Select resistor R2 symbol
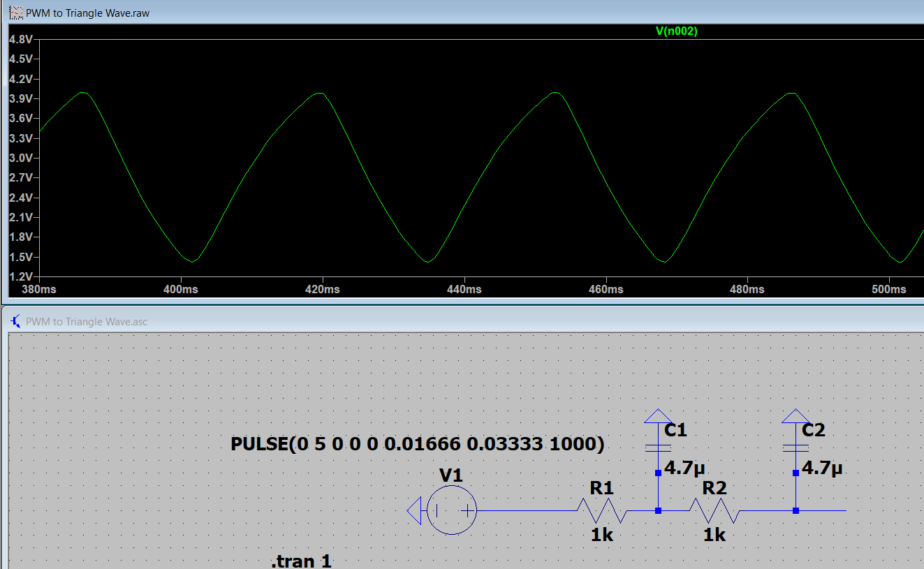Image resolution: width=924 pixels, height=569 pixels. (x=714, y=510)
